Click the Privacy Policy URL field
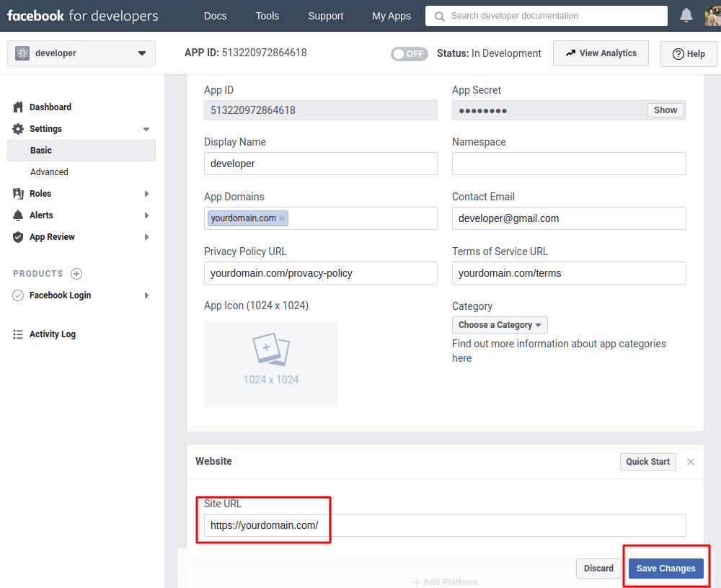 (321, 273)
